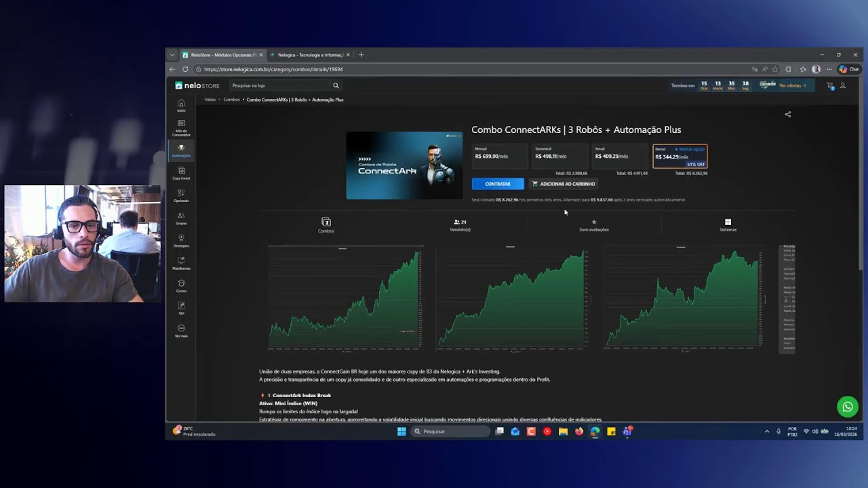Open TAP in the sidebar
Viewport: 868px width, 488px height.
[x=181, y=308]
